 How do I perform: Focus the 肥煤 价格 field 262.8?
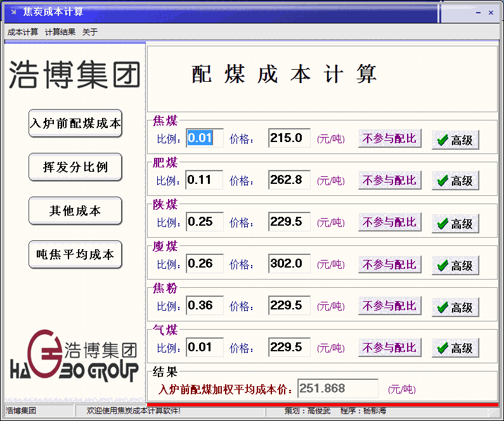click(289, 180)
